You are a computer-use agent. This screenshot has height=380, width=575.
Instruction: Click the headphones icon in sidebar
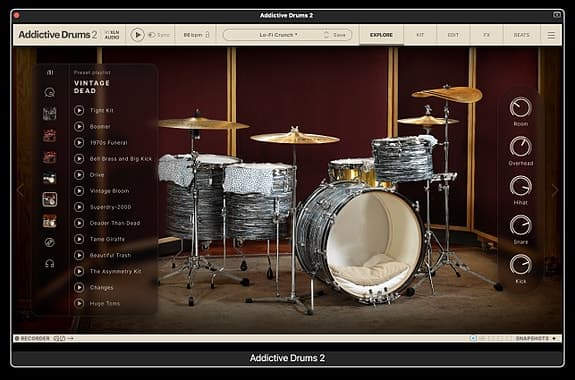[x=50, y=263]
